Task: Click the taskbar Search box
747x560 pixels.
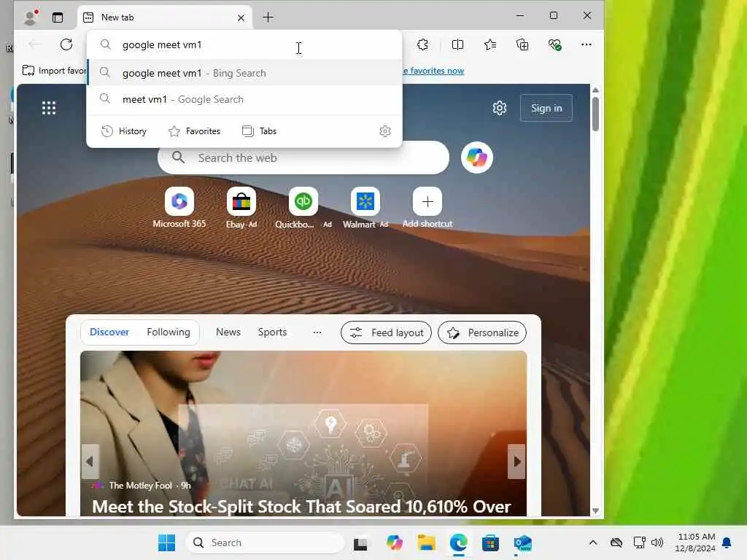Action: point(265,542)
